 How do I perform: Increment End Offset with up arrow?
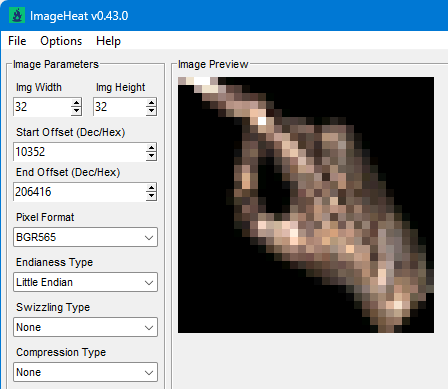(x=151, y=188)
